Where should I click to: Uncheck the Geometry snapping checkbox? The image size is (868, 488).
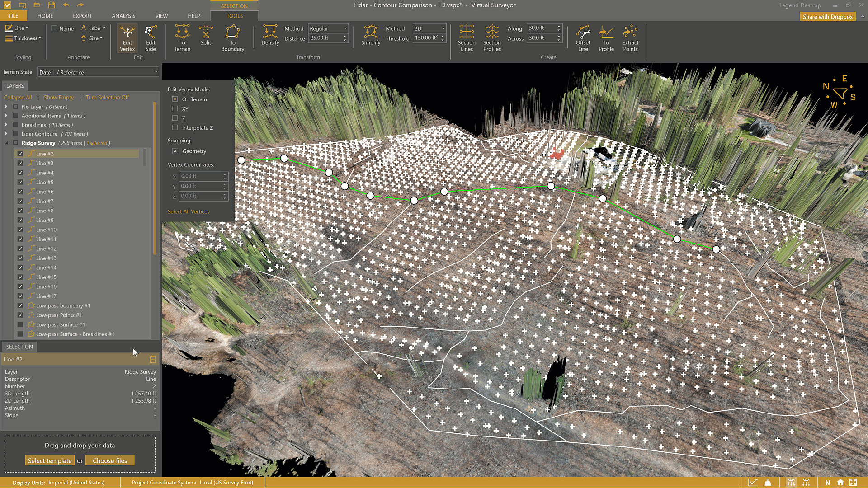(175, 151)
